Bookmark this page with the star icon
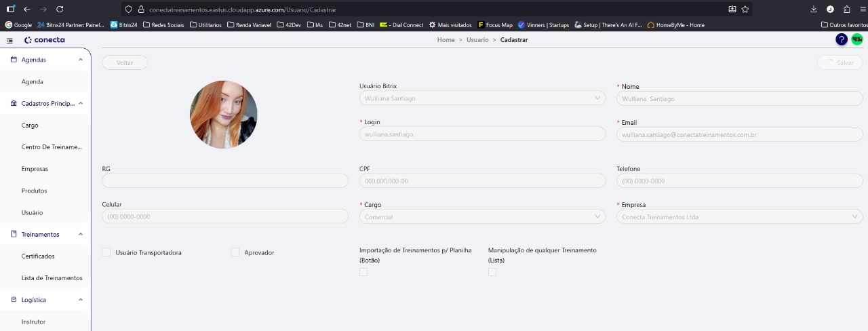868x331 pixels. [745, 9]
